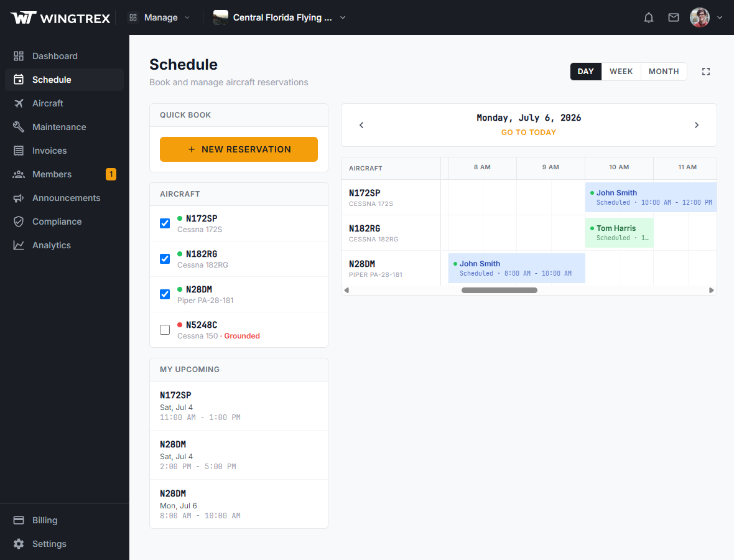Click the N28DM Piper row label in timeline
Image resolution: width=734 pixels, height=560 pixels.
pos(391,269)
